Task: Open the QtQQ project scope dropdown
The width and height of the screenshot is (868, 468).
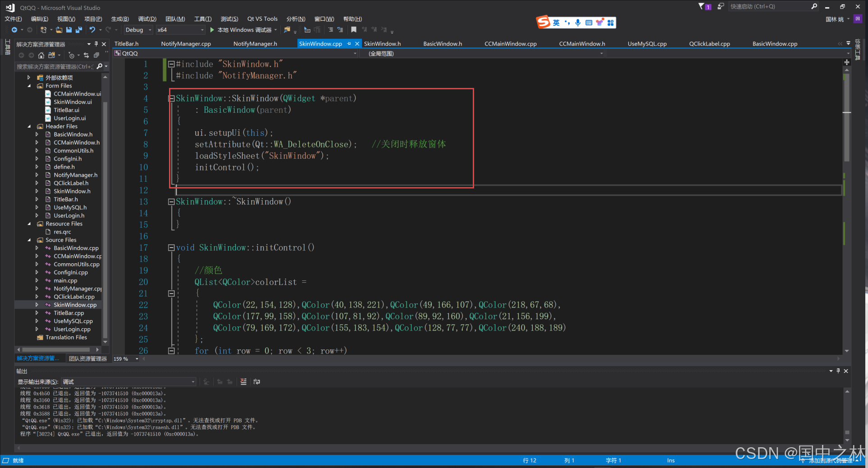Action: [x=236, y=53]
